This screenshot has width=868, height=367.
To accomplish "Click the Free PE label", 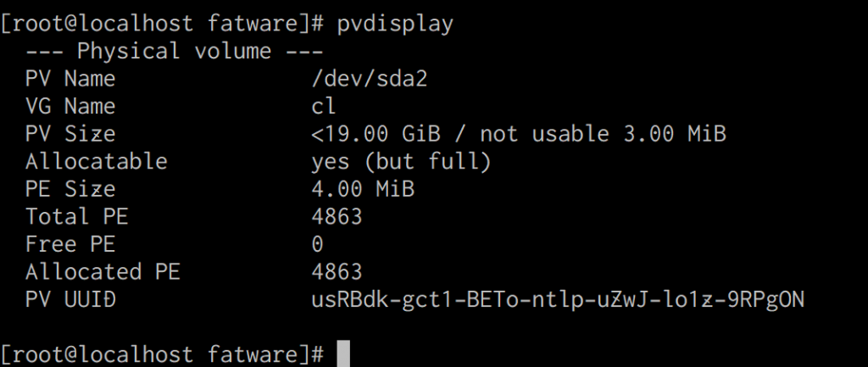I will (x=70, y=244).
